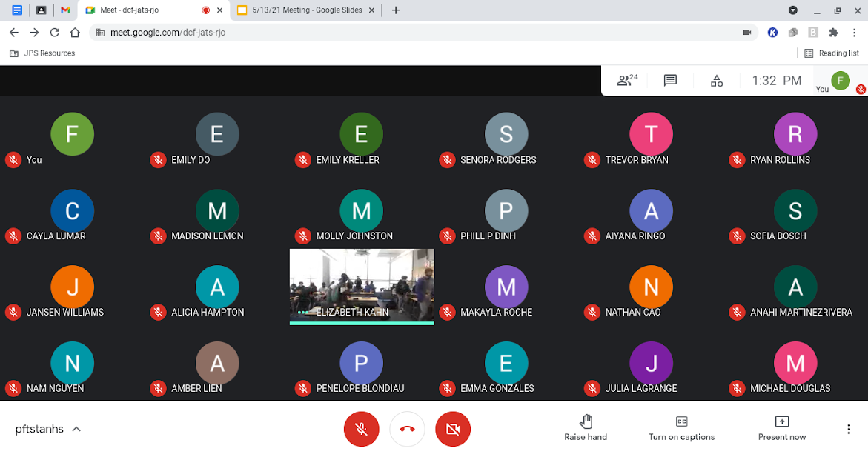Switch to the 5/13/21 Meeting Google Slides tab
The width and height of the screenshot is (868, 457).
coord(306,10)
